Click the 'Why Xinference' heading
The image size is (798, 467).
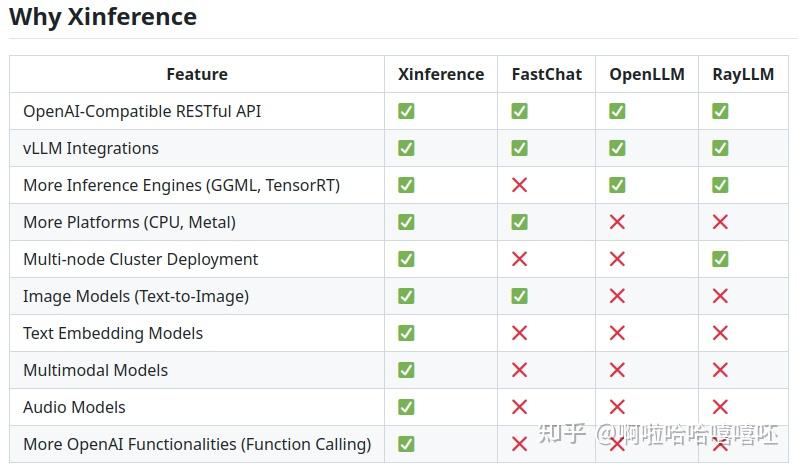(x=103, y=17)
